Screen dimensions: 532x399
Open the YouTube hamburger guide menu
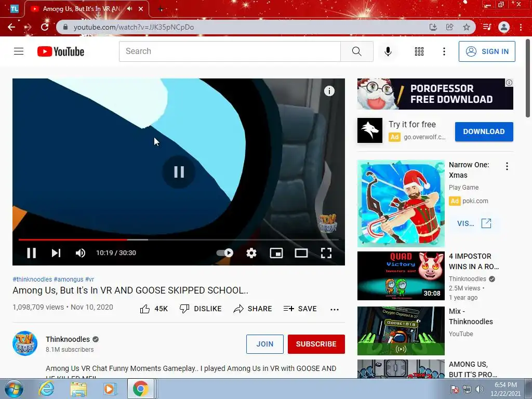[19, 51]
